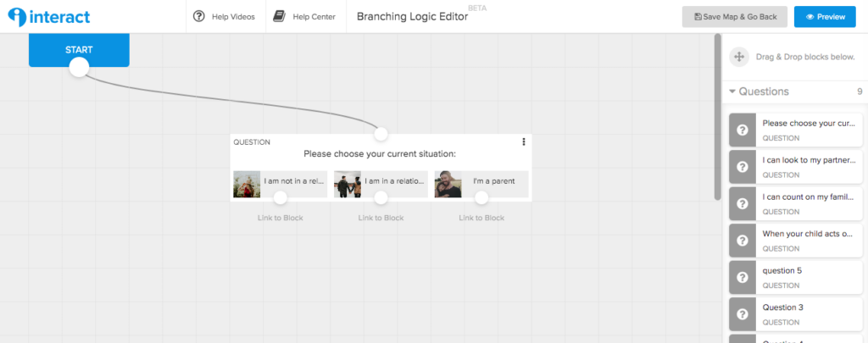
Task: Open the Help Center book icon
Action: [279, 17]
